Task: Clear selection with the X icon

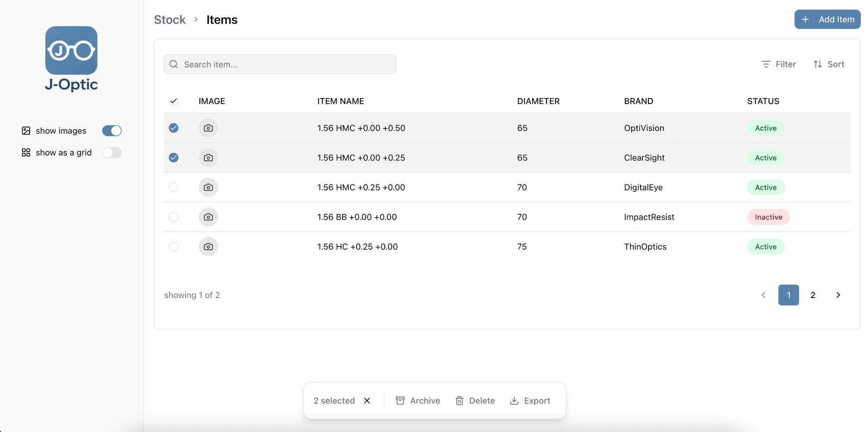Action: pyautogui.click(x=367, y=401)
